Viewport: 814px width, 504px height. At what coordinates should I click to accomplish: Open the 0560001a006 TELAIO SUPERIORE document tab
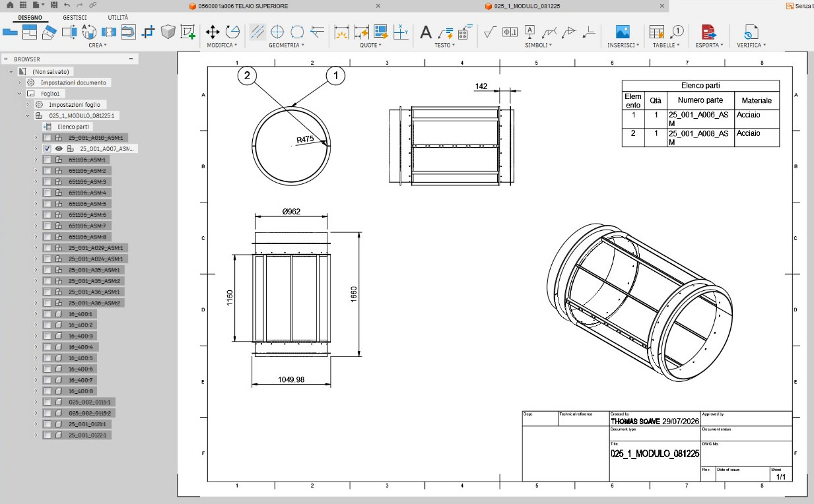[x=244, y=6]
